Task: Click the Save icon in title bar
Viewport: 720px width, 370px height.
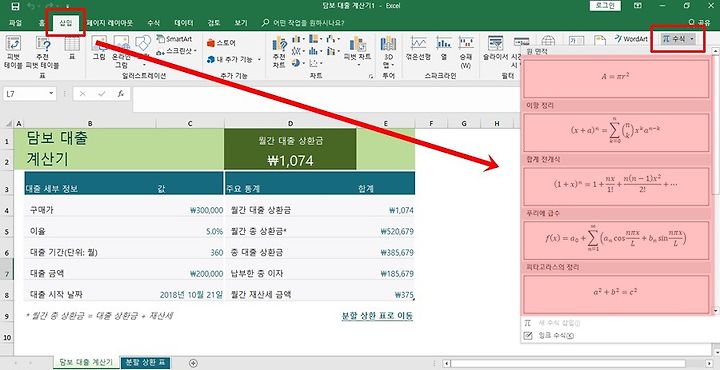Action: [15, 6]
